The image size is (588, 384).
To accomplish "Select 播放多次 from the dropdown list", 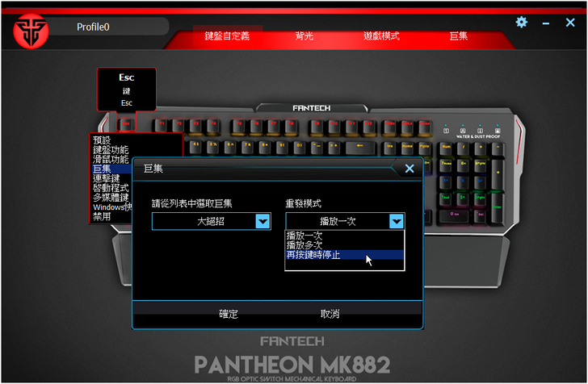I will pos(345,245).
